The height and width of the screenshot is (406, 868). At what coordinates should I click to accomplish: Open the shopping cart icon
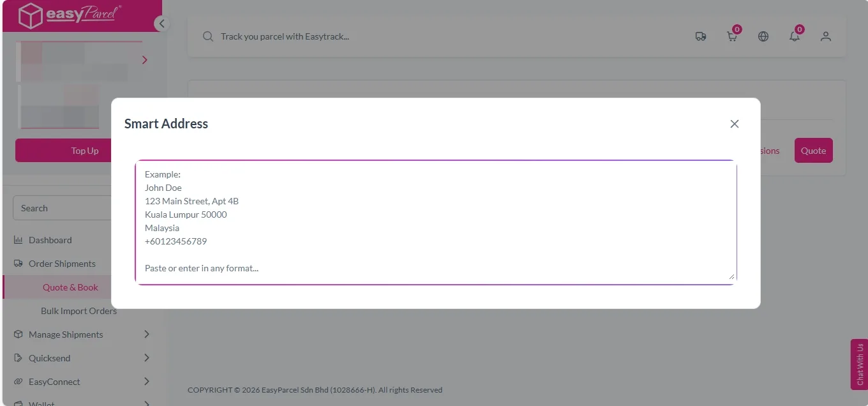(x=732, y=36)
